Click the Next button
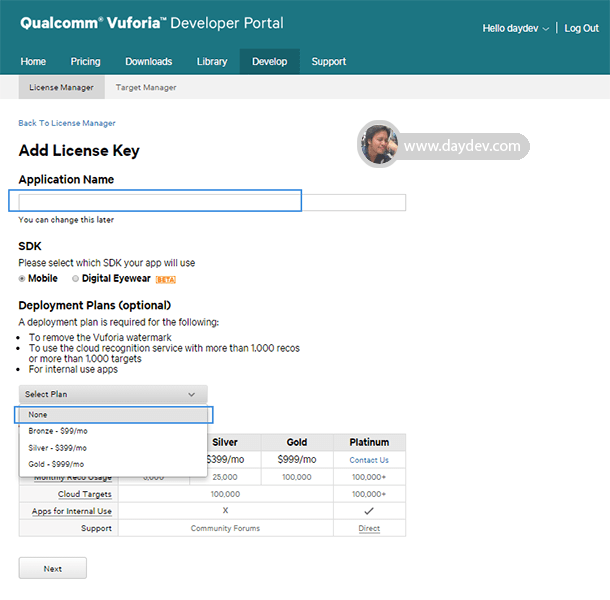The height and width of the screenshot is (600, 610). point(53,568)
